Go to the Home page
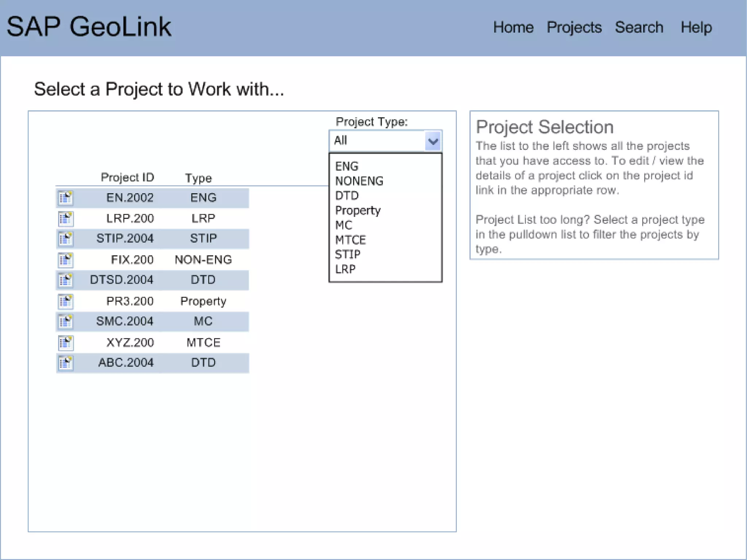 click(x=513, y=27)
